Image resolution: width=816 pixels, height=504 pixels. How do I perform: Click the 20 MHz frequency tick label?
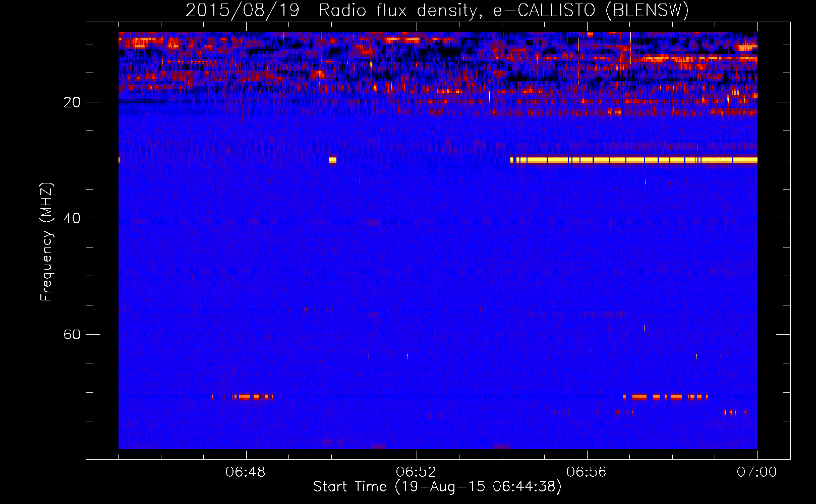[x=72, y=102]
